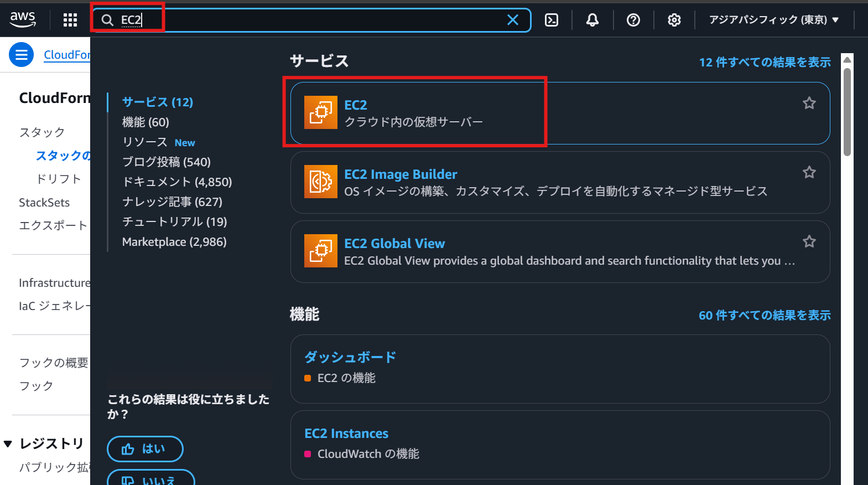The width and height of the screenshot is (868, 485).
Task: Click the results scrollbar up arrow
Action: pyautogui.click(x=847, y=59)
